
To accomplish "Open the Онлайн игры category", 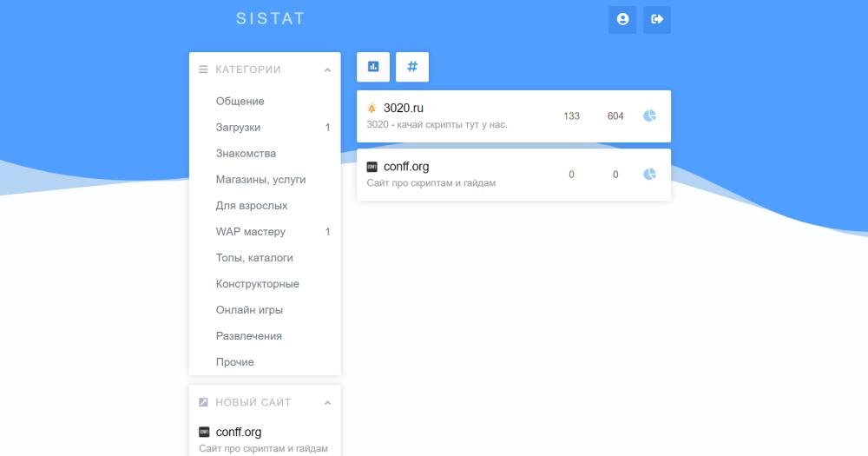I will (249, 310).
